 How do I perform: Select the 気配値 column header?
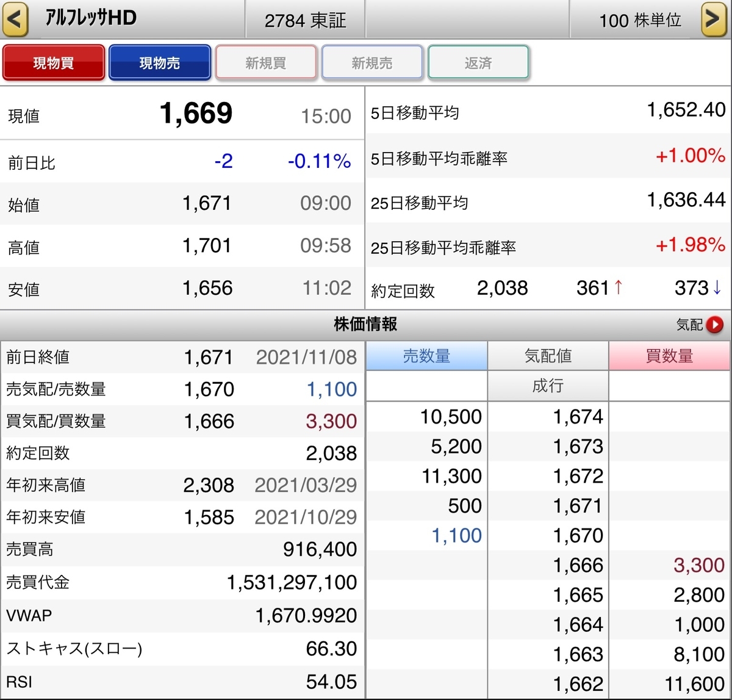click(548, 356)
